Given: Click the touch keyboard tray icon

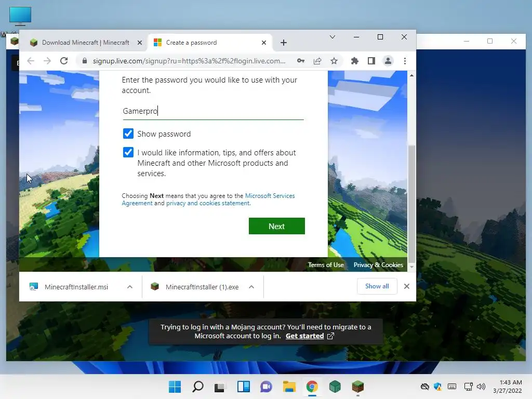Looking at the screenshot, I should [x=452, y=387].
